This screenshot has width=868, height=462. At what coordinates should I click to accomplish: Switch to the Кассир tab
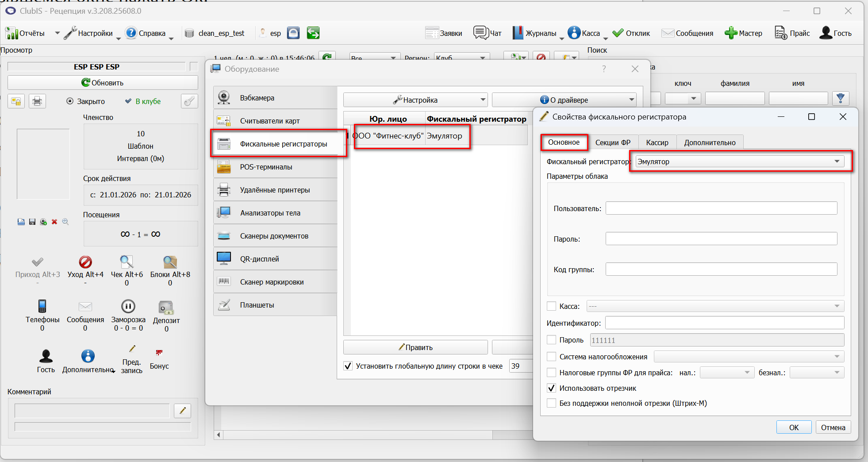[657, 142]
